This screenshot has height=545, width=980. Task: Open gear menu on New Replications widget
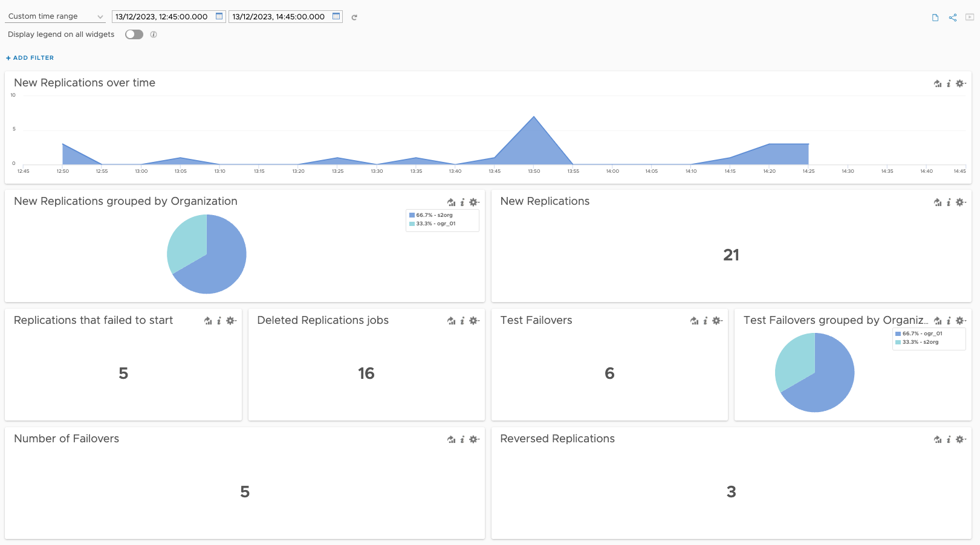(961, 202)
